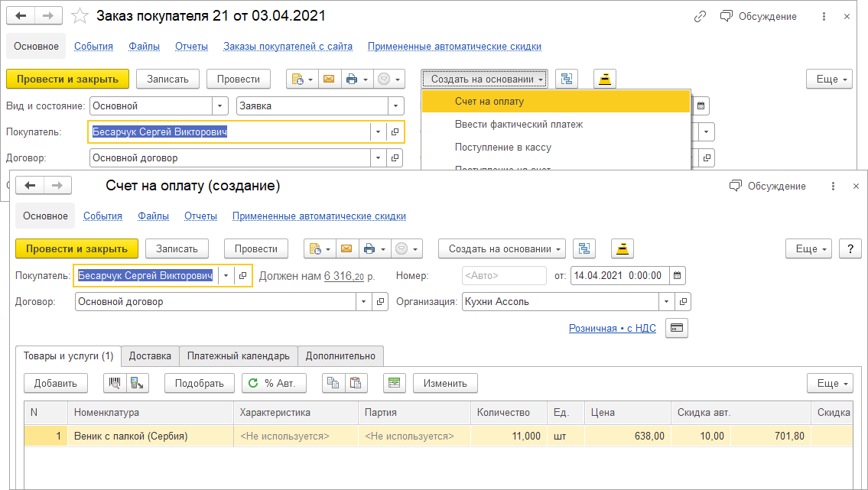Paste rows with the clipboard icon in the goods toolbar
868x490 pixels.
356,383
